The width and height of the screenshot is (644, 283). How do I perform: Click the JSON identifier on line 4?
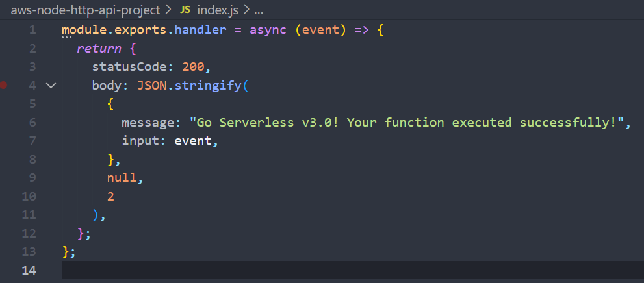point(151,85)
